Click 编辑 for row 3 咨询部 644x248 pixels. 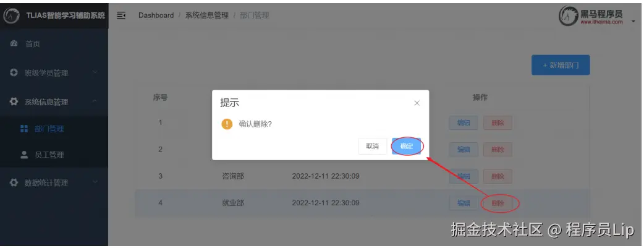(x=464, y=176)
